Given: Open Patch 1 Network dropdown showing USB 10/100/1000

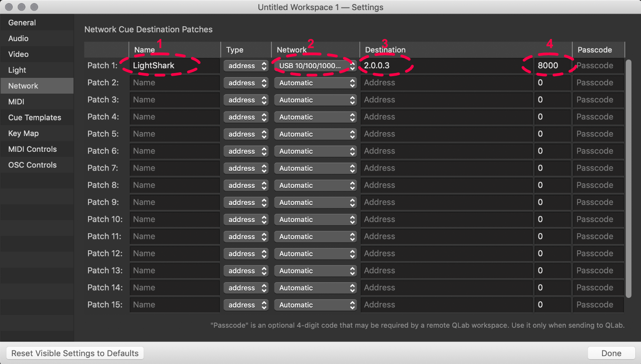Looking at the screenshot, I should 315,66.
